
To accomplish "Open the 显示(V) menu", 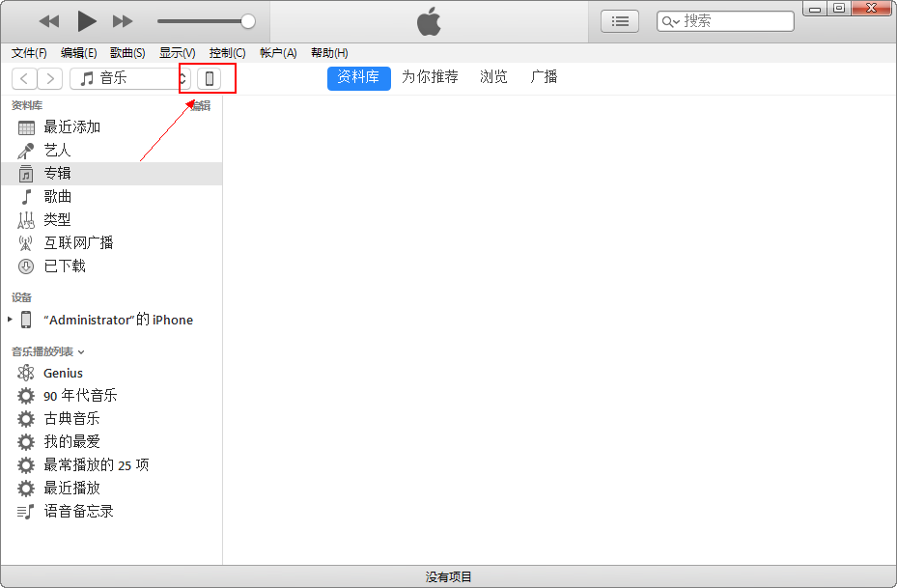I will pos(178,53).
